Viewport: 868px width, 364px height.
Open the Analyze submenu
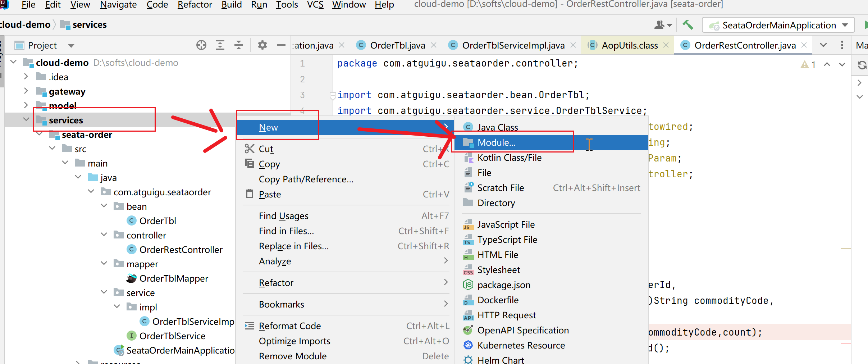(345, 261)
